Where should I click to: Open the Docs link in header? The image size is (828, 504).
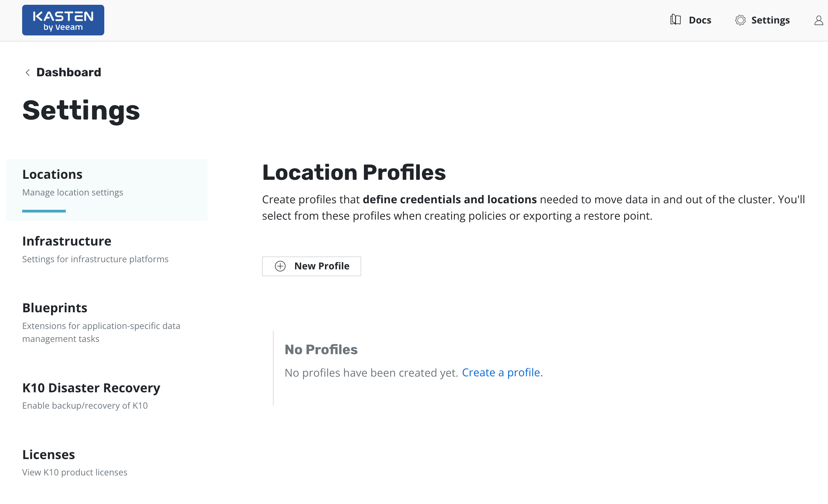pyautogui.click(x=700, y=20)
